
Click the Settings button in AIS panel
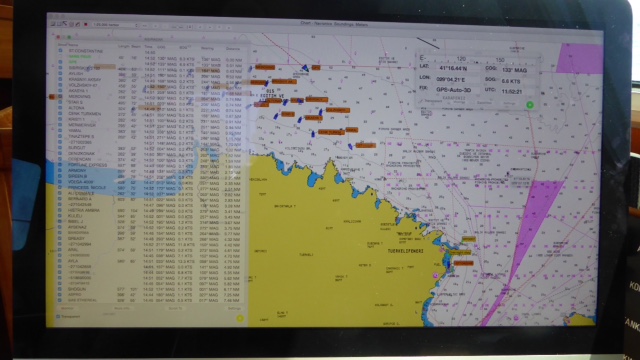pyautogui.click(x=234, y=308)
